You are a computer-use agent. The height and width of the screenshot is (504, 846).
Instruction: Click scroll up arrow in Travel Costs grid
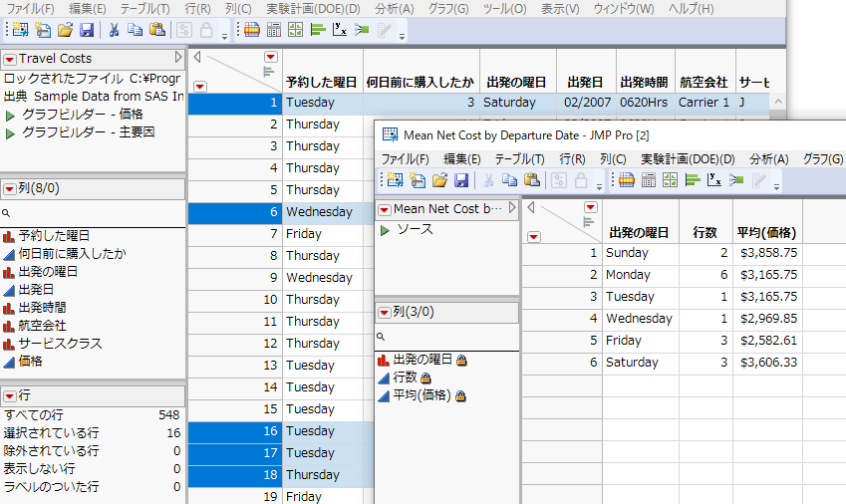tap(778, 102)
